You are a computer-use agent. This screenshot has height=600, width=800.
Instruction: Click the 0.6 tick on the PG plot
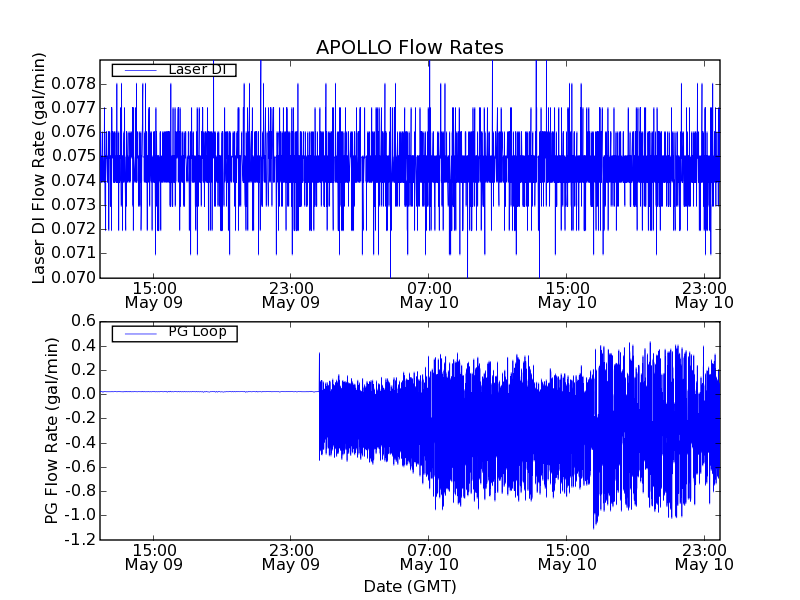(83, 321)
